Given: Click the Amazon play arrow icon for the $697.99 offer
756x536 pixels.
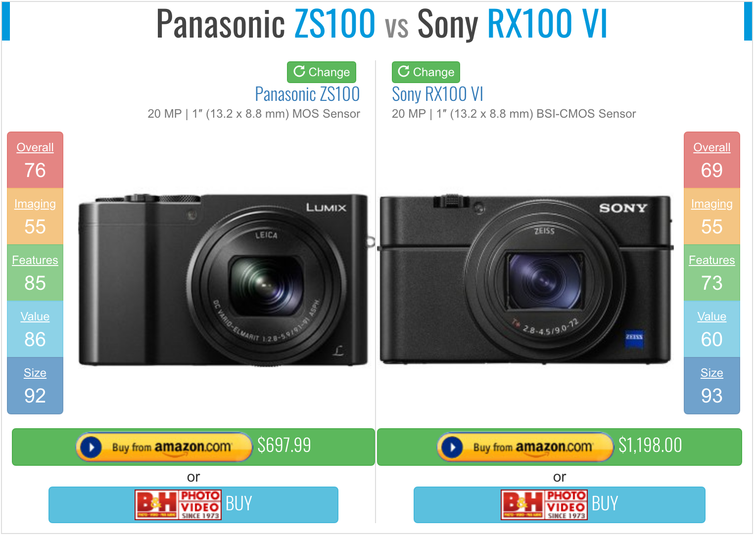Looking at the screenshot, I should (91, 447).
